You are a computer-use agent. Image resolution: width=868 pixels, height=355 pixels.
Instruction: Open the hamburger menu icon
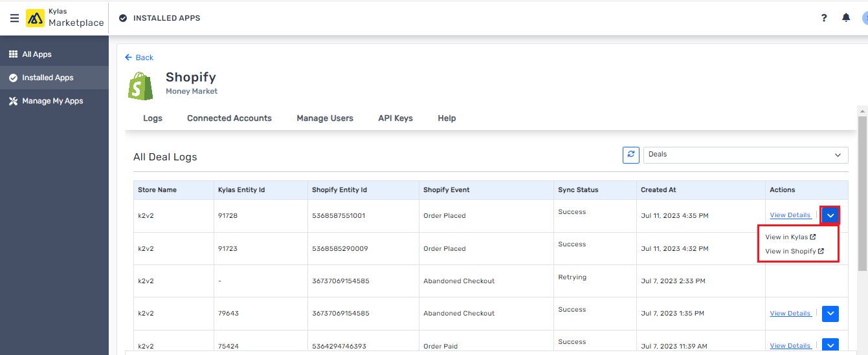14,18
